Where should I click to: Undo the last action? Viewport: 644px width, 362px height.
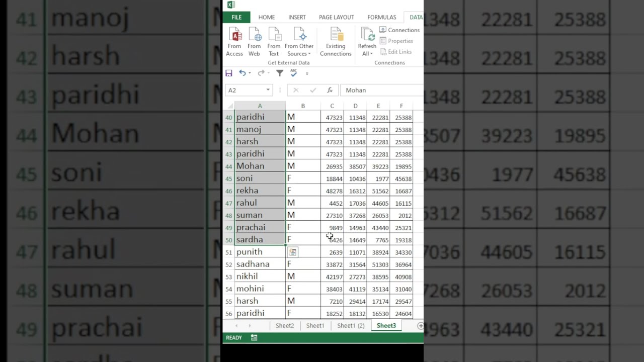tap(242, 73)
